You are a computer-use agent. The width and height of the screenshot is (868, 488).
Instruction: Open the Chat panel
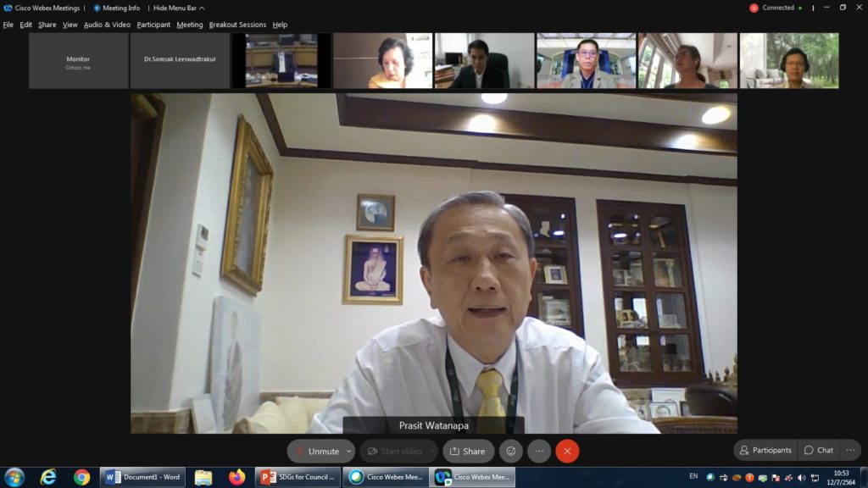[x=819, y=450]
